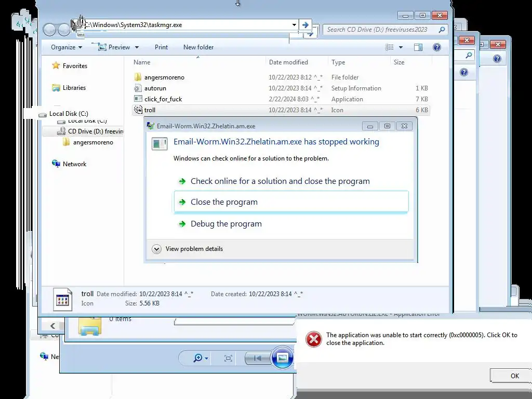Close the middle background window with its red X
The width and height of the screenshot is (532, 399).
tap(467, 40)
